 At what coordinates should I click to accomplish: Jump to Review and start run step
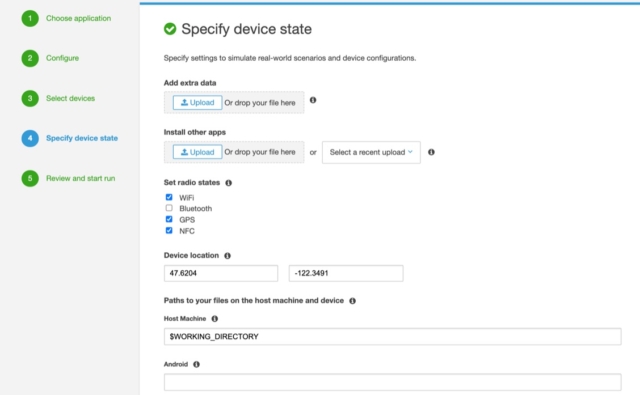pos(80,178)
